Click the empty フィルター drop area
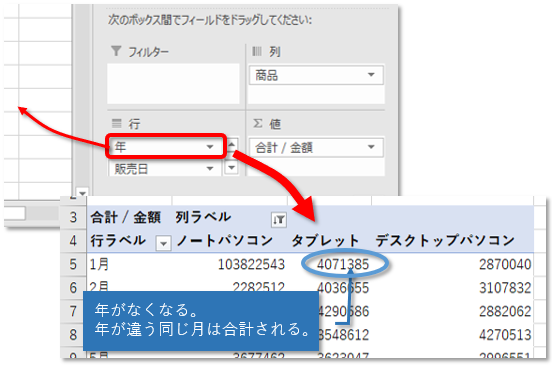 173,84
